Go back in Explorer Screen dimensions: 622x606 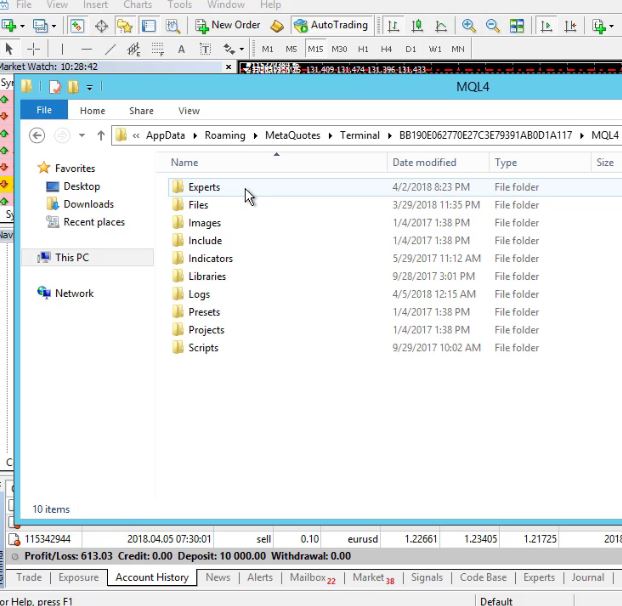[37, 136]
